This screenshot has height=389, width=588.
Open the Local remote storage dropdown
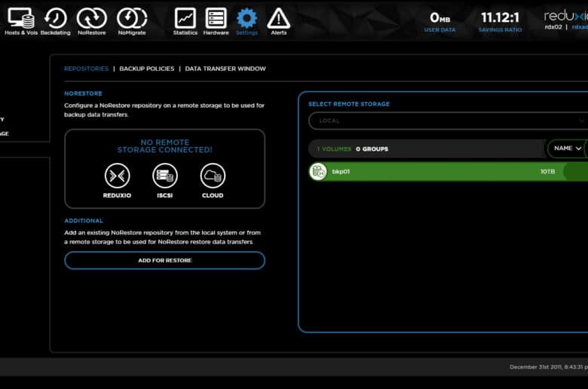[448, 121]
